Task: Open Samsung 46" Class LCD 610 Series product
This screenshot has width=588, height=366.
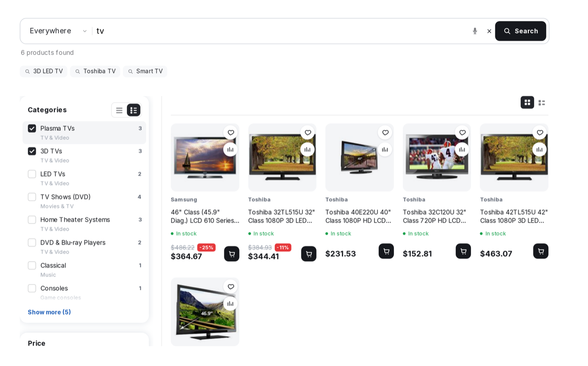Action: pyautogui.click(x=205, y=216)
